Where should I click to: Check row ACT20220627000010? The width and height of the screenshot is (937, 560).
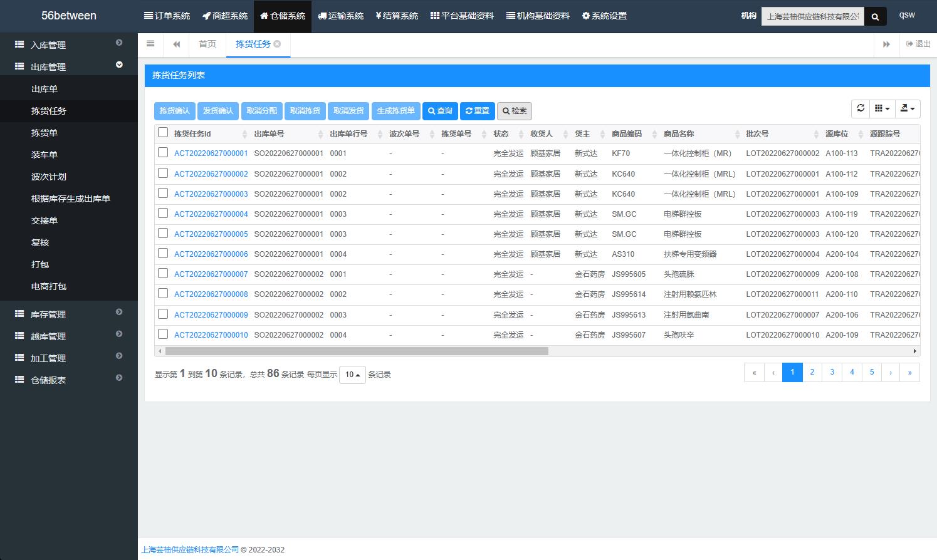(163, 334)
